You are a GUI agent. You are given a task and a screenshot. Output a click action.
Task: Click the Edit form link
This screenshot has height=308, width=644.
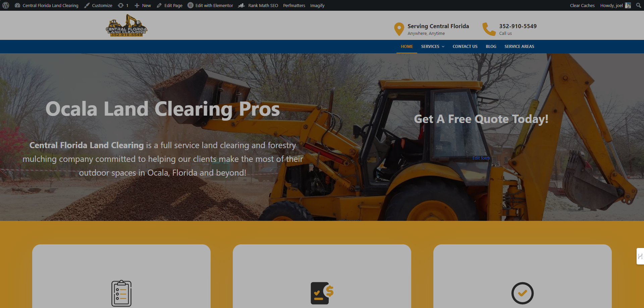[481, 158]
